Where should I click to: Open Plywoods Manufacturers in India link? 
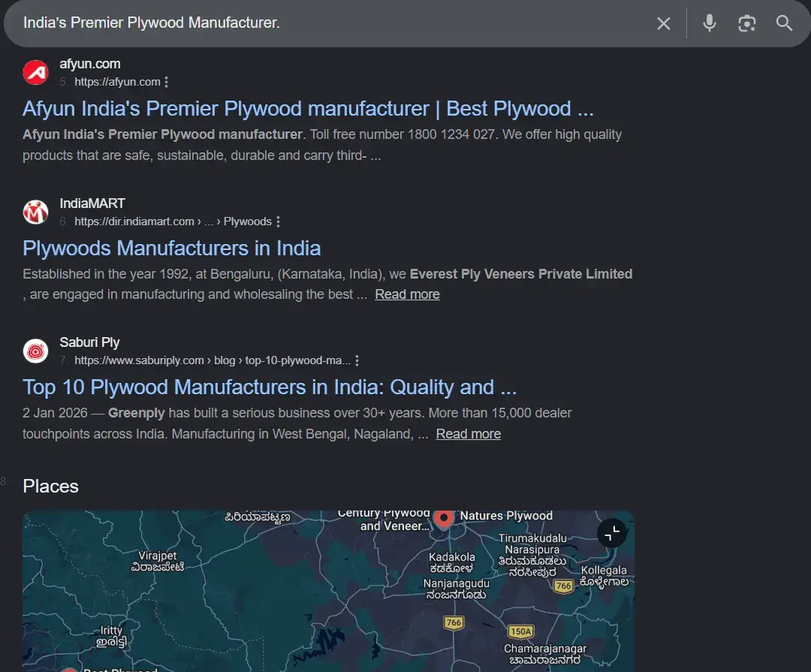172,249
